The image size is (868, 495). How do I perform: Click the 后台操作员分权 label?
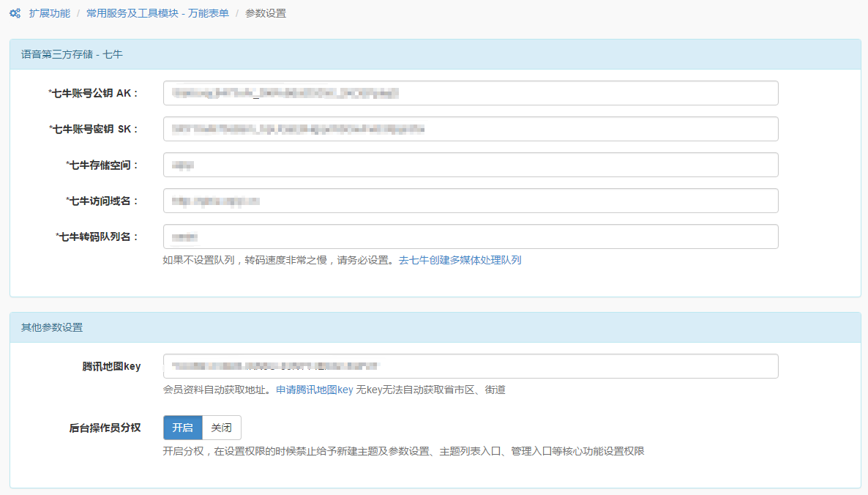(105, 428)
